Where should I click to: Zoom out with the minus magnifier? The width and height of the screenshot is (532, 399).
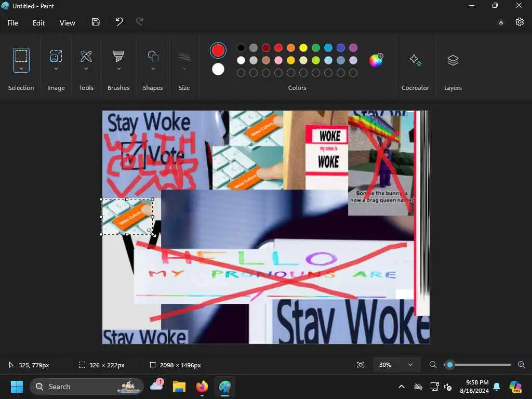click(x=433, y=365)
